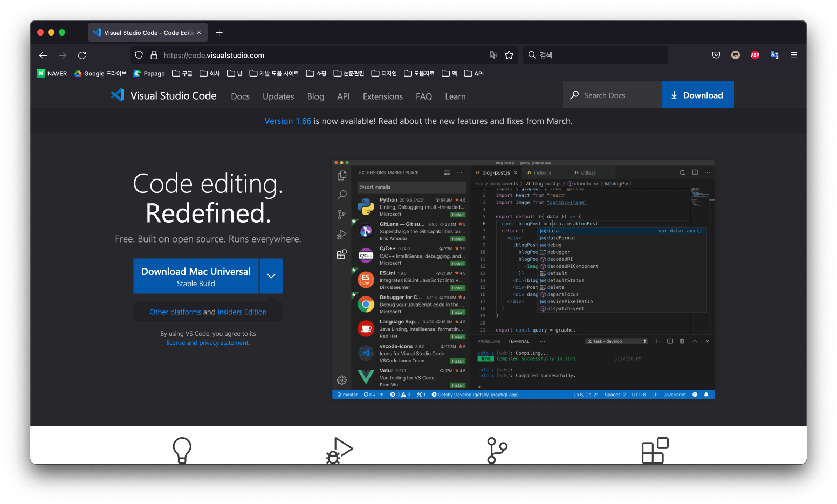
Task: Click the blue Download button in header
Action: click(697, 95)
